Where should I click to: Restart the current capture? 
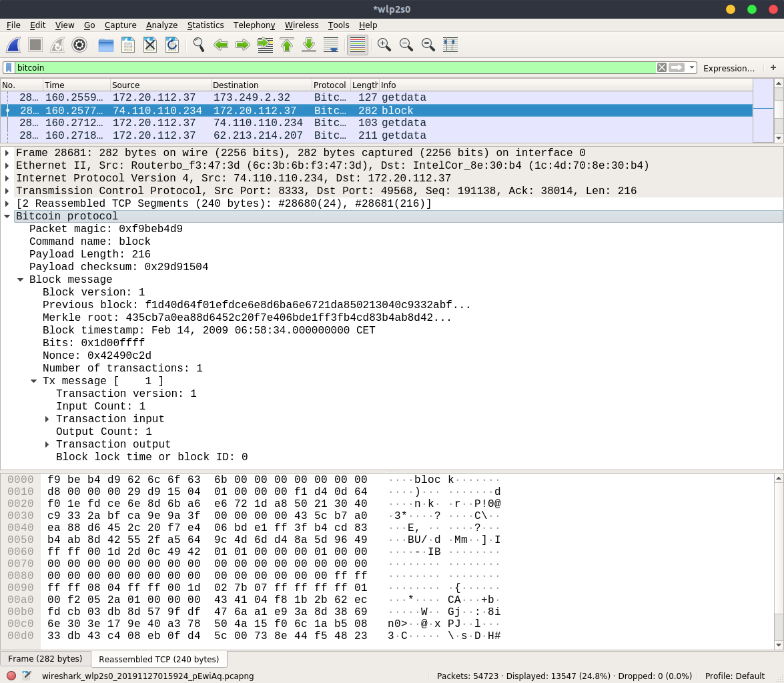[x=57, y=45]
